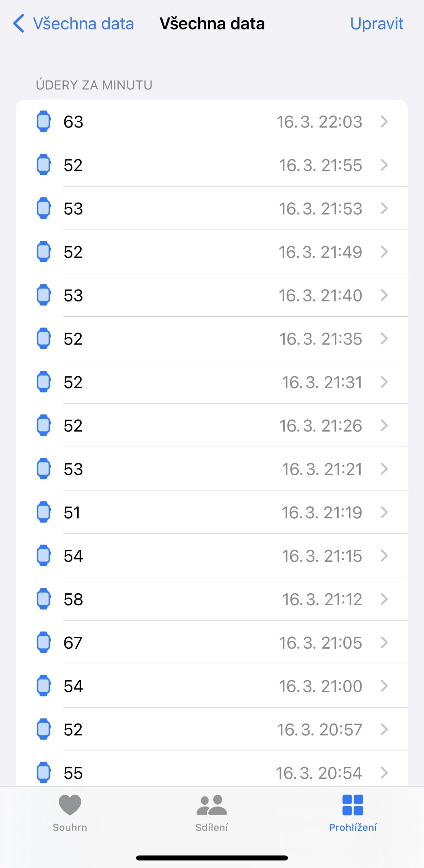Screen dimensions: 424x868
Task: Tap the watch icon beside reading 51
Action: (44, 512)
